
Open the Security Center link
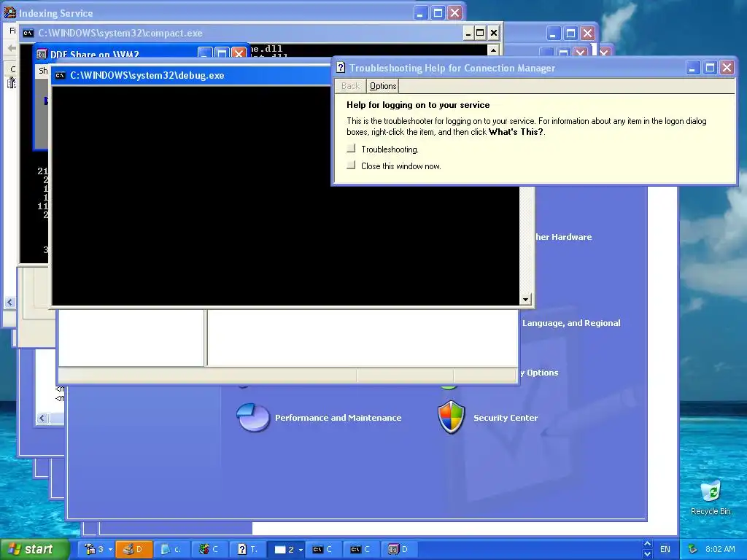click(506, 418)
